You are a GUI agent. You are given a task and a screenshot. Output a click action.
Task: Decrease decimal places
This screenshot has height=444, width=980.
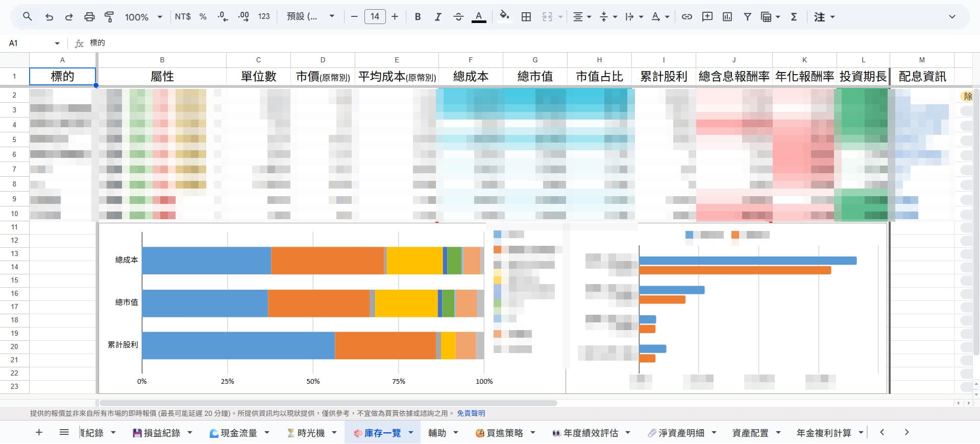coord(223,17)
